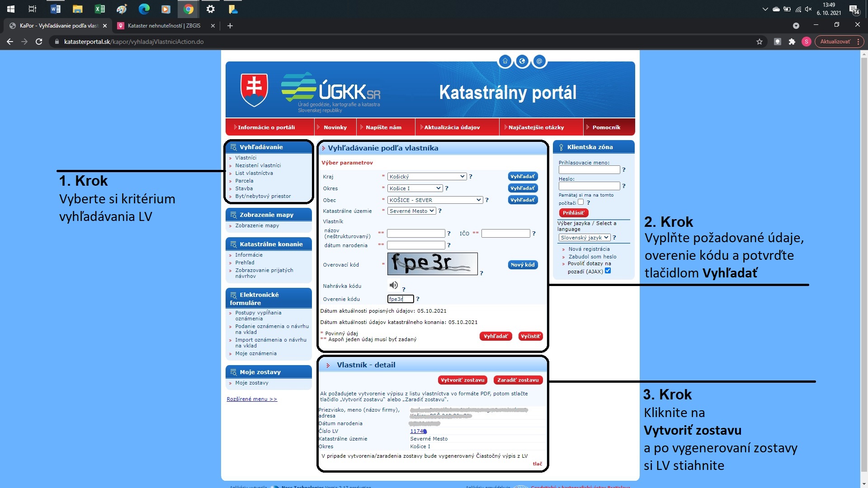This screenshot has width=868, height=488.
Task: Click help icon next to language selector
Action: tap(614, 238)
